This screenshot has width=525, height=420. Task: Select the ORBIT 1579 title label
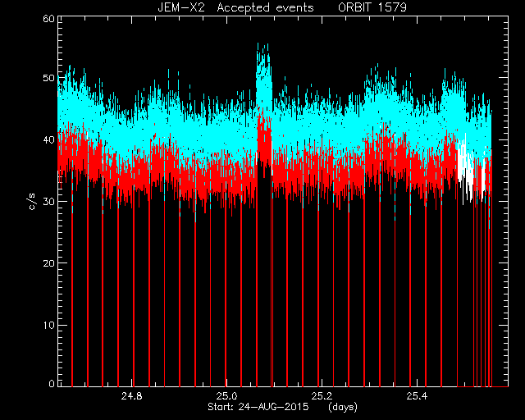tap(372, 7)
